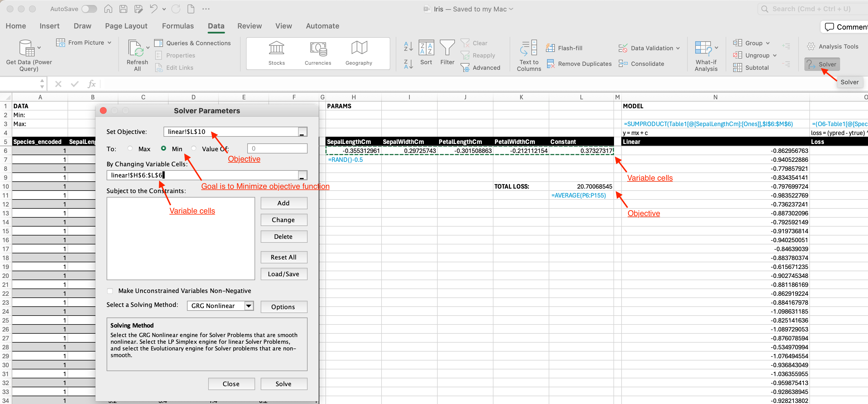This screenshot has width=868, height=404.
Task: Expand the From Picture dropdown
Action: pyautogui.click(x=109, y=42)
